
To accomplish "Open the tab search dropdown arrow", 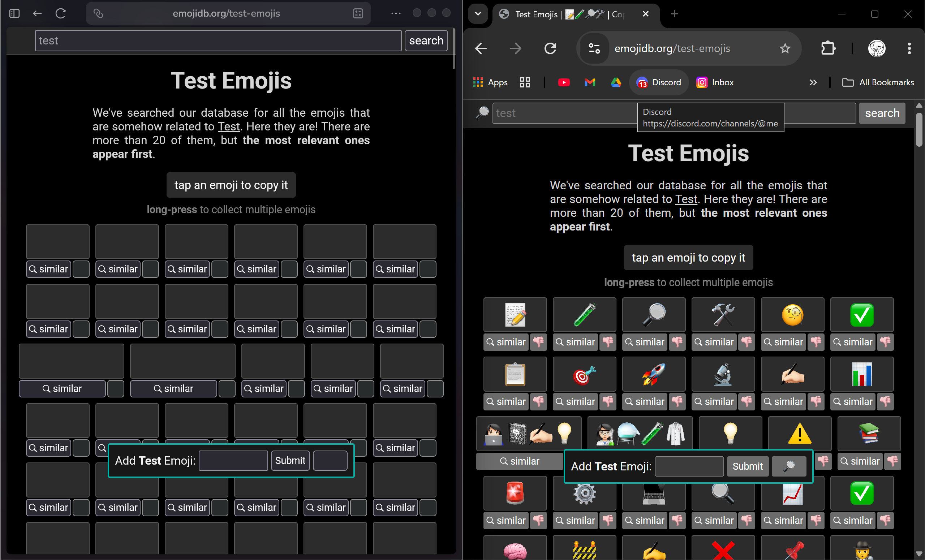I will click(x=478, y=14).
